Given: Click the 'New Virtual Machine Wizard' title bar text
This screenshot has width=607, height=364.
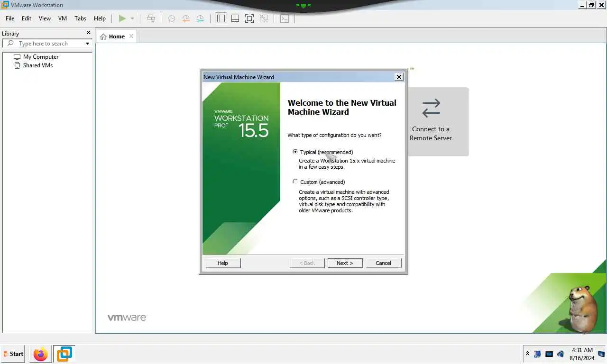Looking at the screenshot, I should pyautogui.click(x=239, y=77).
